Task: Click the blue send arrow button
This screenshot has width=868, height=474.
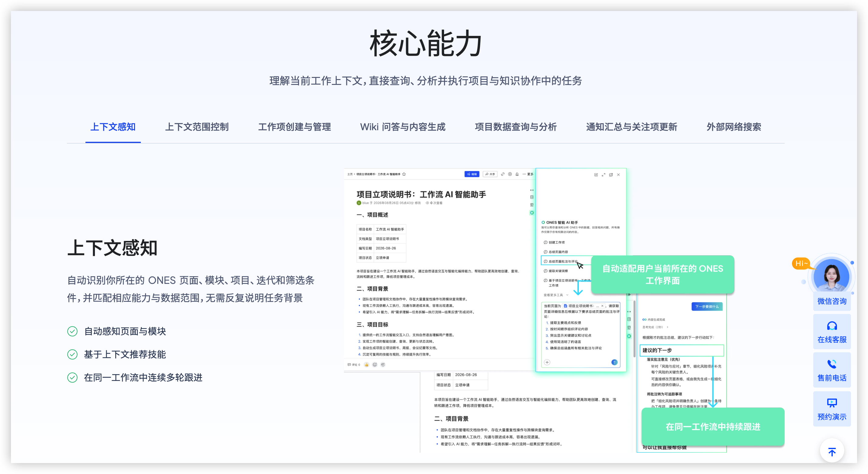Action: 614,362
